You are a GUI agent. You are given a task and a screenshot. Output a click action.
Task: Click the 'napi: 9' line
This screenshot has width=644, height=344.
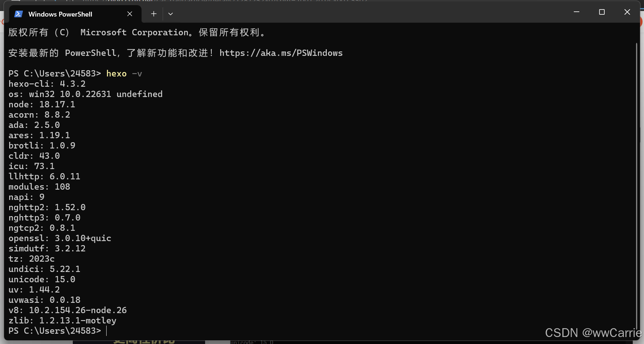pyautogui.click(x=26, y=197)
